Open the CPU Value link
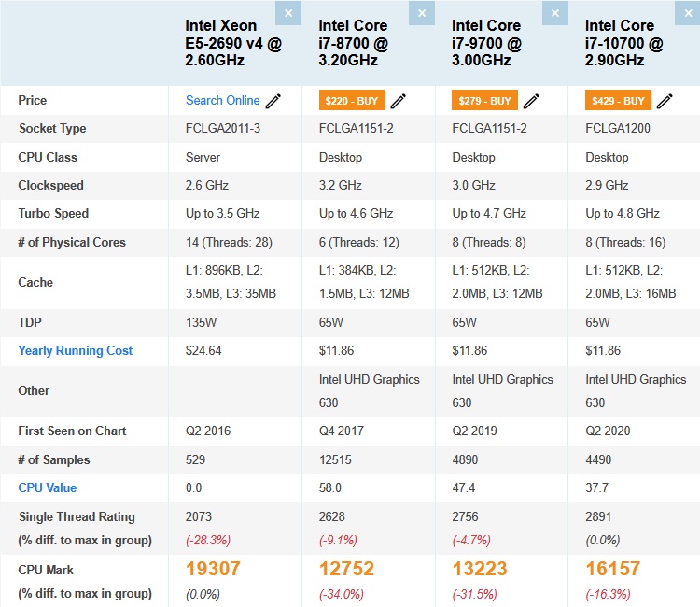 click(x=48, y=487)
